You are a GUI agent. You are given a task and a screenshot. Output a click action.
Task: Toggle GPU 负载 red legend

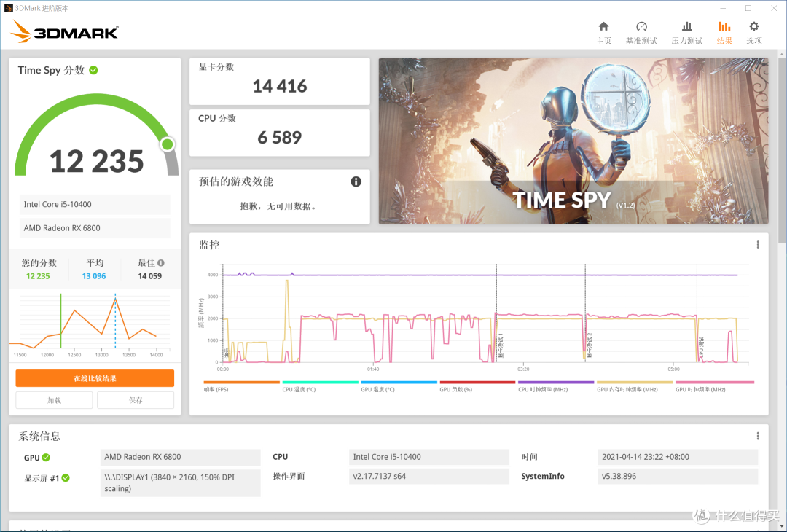(477, 386)
